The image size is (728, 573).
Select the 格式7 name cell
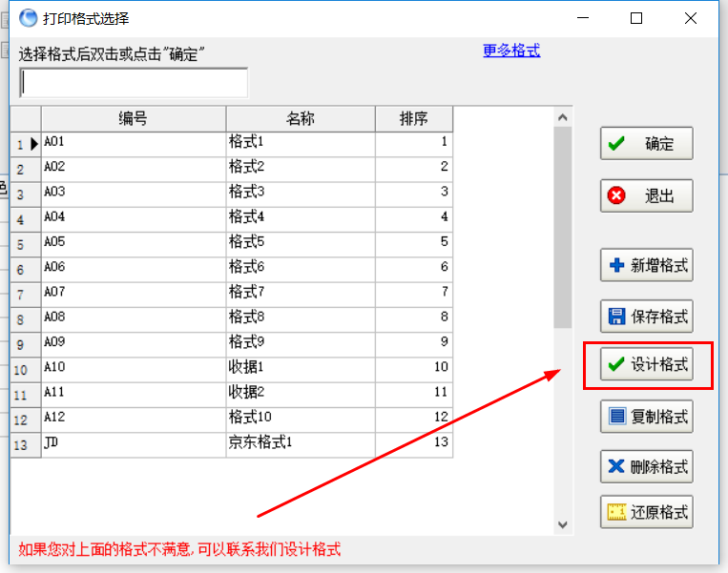(x=301, y=295)
